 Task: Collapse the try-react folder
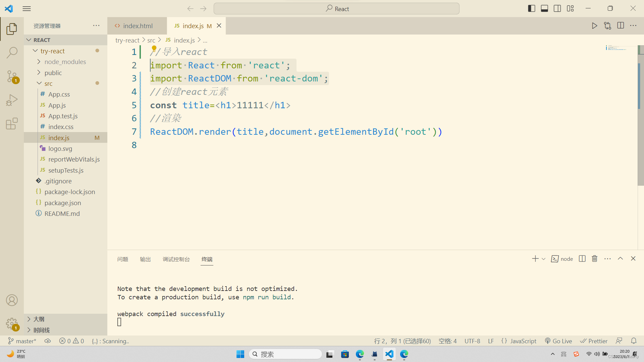(65, 51)
